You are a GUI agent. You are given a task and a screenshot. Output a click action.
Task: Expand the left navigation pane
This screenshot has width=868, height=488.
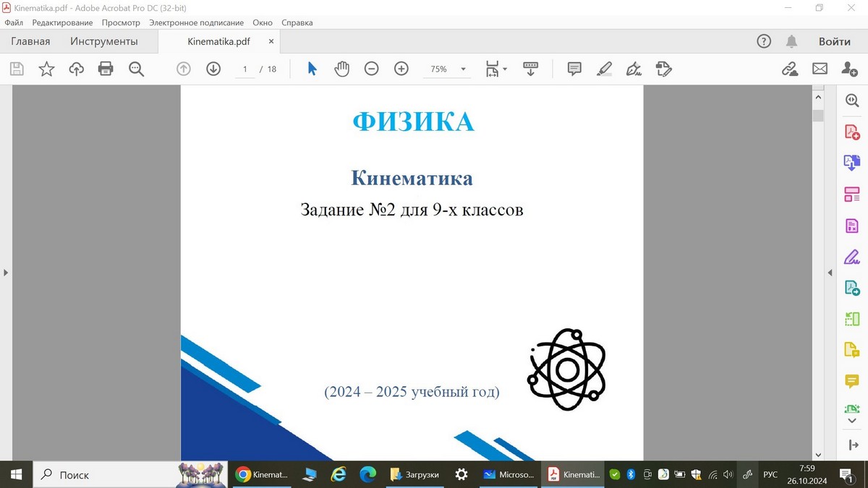point(6,273)
